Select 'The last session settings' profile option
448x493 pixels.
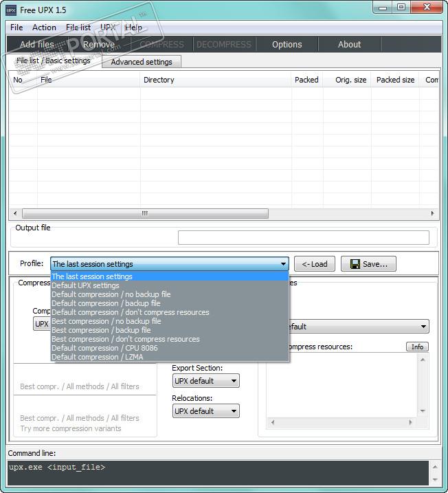[x=170, y=276]
